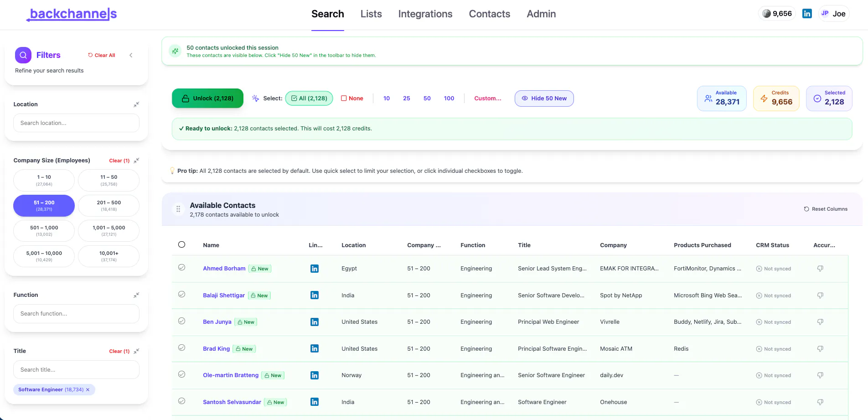Open the Admin tab
The height and width of the screenshot is (420, 868).
[541, 14]
